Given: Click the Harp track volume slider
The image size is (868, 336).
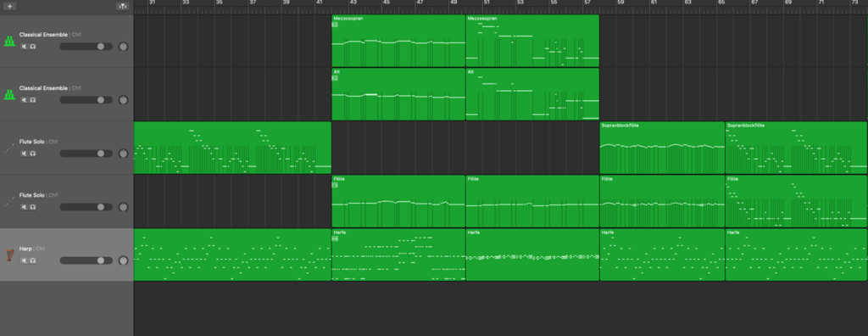Looking at the screenshot, I should 86,260.
